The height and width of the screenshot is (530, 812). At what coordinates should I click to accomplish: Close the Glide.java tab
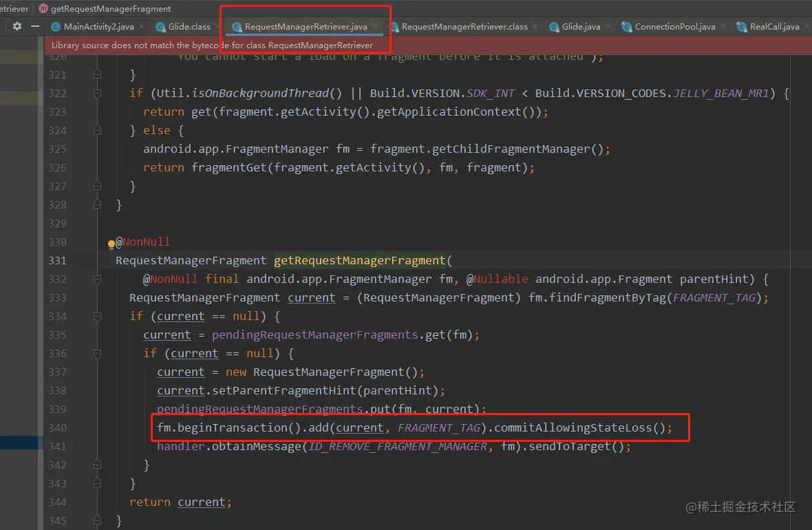608,26
